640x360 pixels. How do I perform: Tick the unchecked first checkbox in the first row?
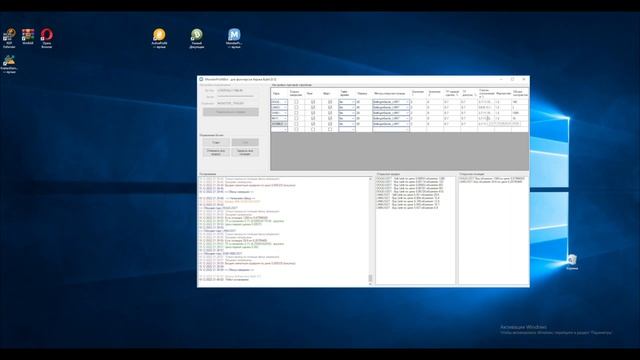296,102
